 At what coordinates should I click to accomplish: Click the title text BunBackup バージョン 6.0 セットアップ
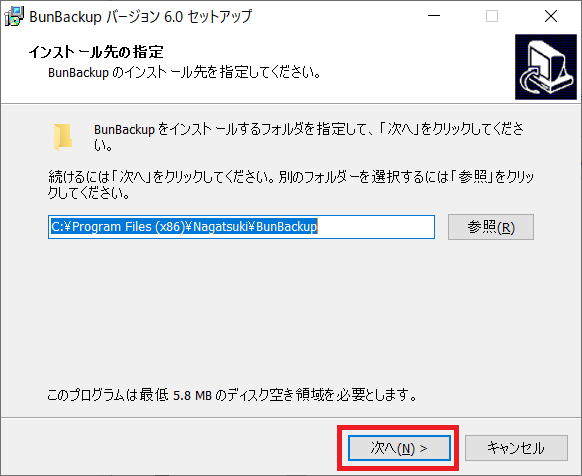point(141,17)
